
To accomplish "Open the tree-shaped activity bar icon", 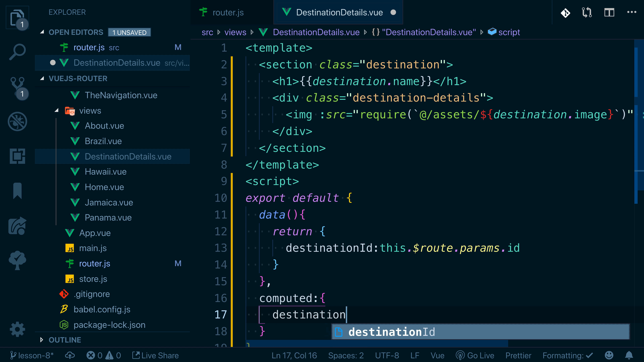I will (17, 260).
